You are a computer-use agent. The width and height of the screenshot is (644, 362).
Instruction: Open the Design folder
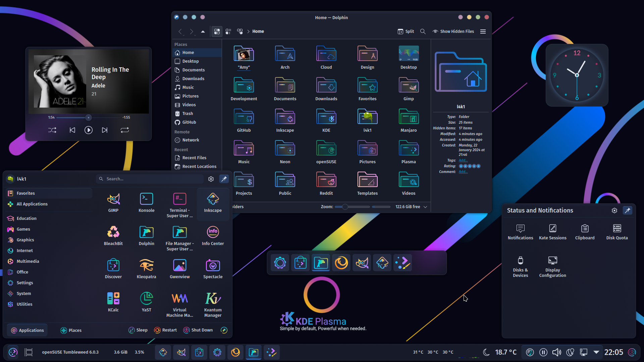coord(367,57)
